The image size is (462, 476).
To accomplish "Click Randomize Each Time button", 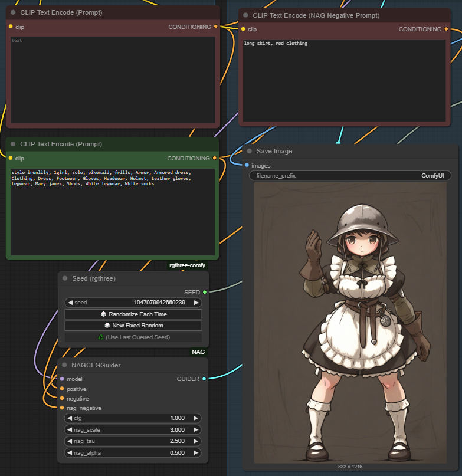I will coord(133,314).
